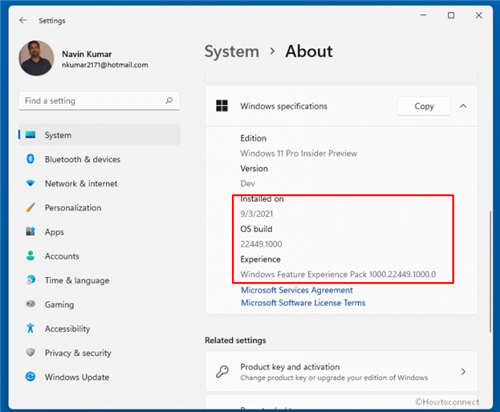The width and height of the screenshot is (500, 412).
Task: Click the Bluetooth icon in sidebar
Action: tap(30, 159)
